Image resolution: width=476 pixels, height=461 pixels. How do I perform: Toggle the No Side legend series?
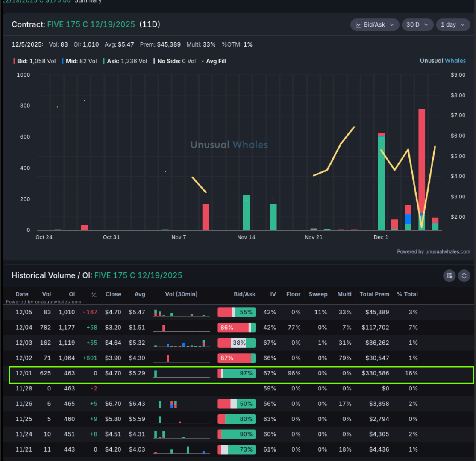pyautogui.click(x=175, y=61)
